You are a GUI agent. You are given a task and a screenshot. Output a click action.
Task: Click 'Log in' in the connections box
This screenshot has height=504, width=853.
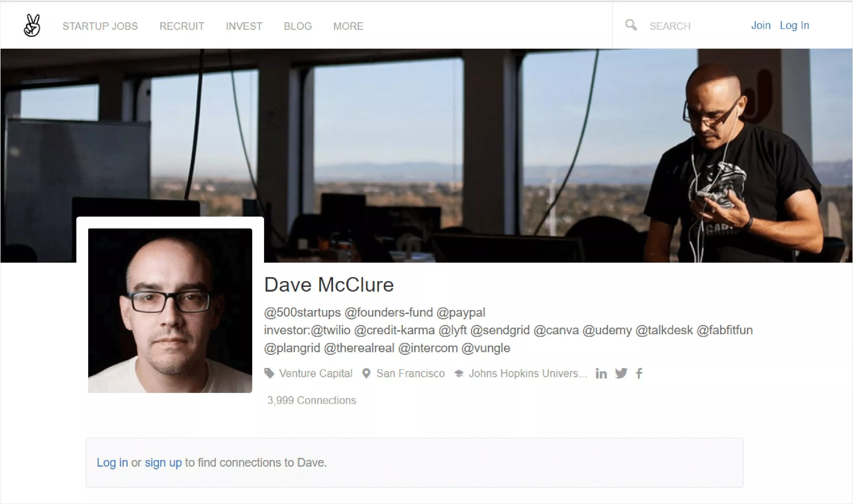pos(112,463)
